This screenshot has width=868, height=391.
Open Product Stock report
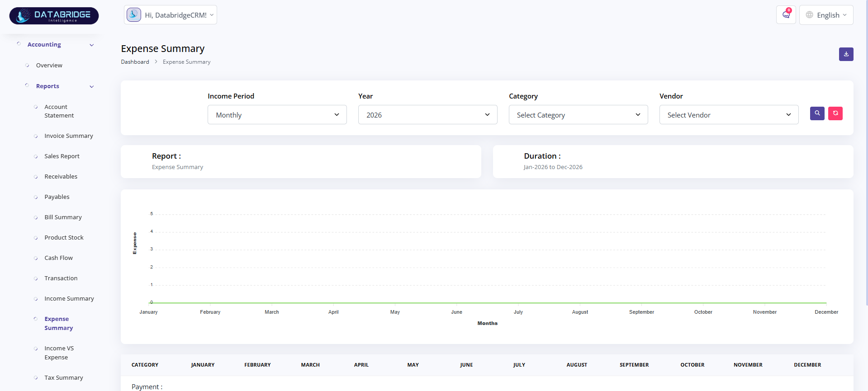[64, 238]
